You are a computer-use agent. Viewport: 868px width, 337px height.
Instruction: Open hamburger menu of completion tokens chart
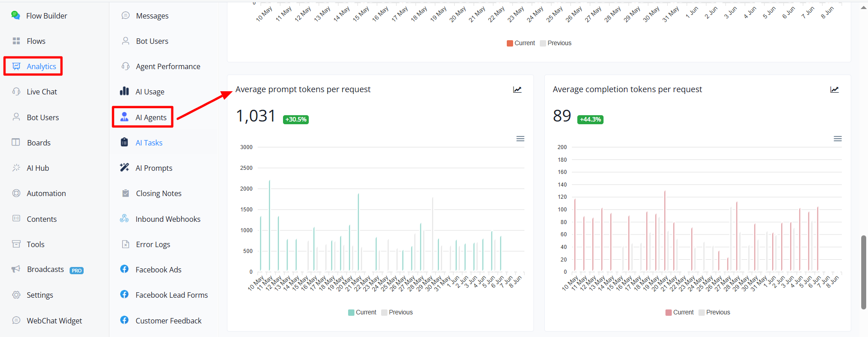(x=838, y=139)
